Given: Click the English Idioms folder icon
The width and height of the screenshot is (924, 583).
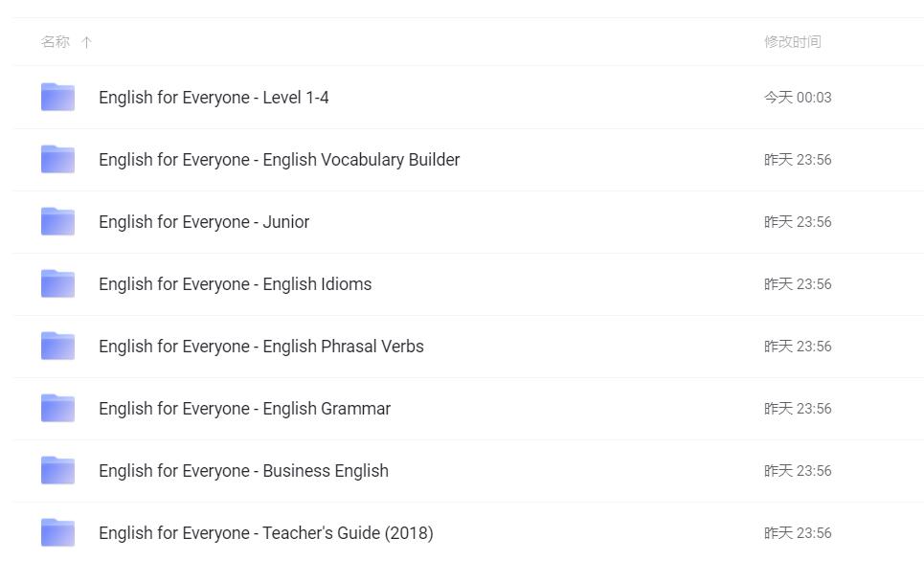Looking at the screenshot, I should pos(57,283).
